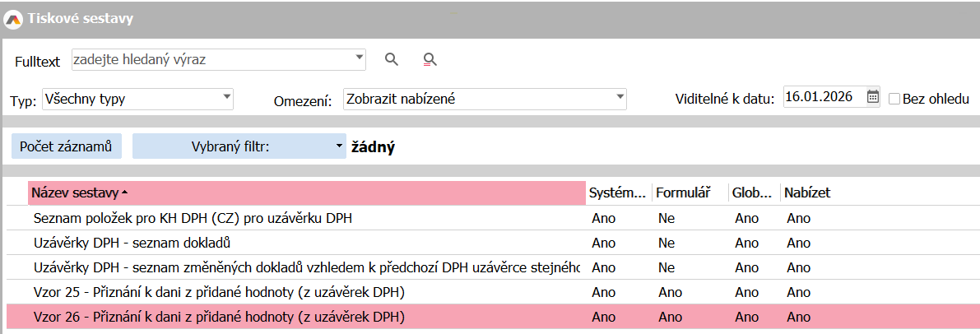This screenshot has height=334, width=980.
Task: Open the Omezení dropdown Zobrazit nabízené
Action: (x=620, y=99)
